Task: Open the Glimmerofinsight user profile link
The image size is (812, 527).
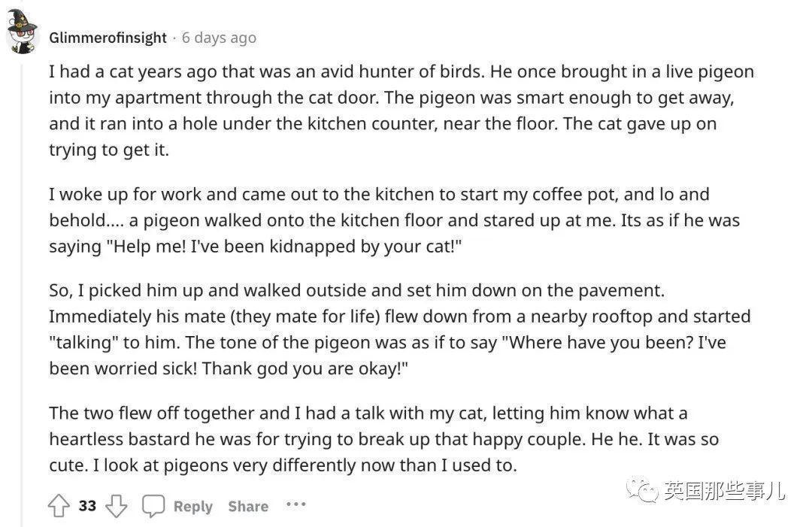Action: pos(108,38)
